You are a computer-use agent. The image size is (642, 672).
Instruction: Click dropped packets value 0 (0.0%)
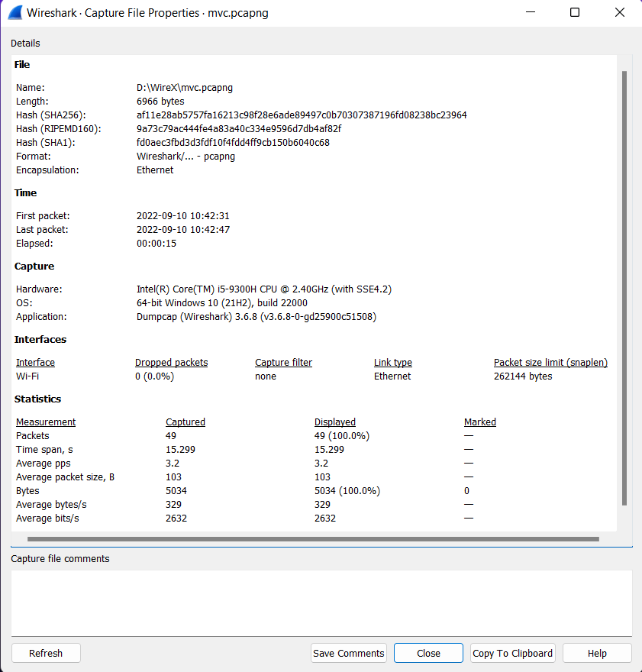tap(155, 376)
